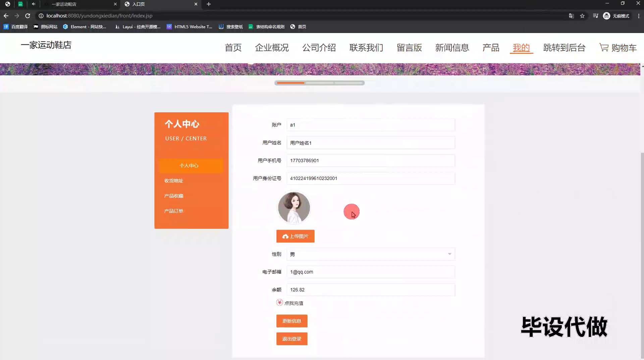
Task: Click the 用户手机号 input field
Action: pos(371,161)
